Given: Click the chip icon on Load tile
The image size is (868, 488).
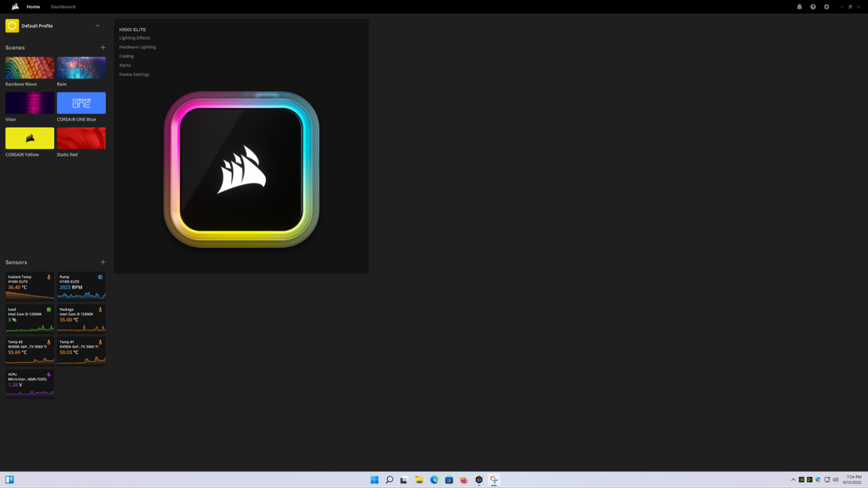Looking at the screenshot, I should [x=49, y=309].
